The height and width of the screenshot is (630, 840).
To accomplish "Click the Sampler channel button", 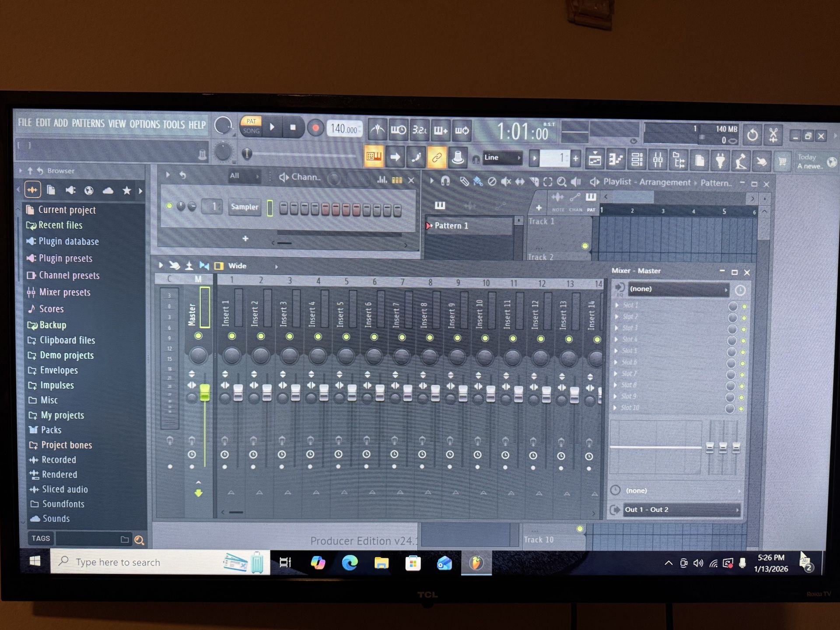I will 244,207.
